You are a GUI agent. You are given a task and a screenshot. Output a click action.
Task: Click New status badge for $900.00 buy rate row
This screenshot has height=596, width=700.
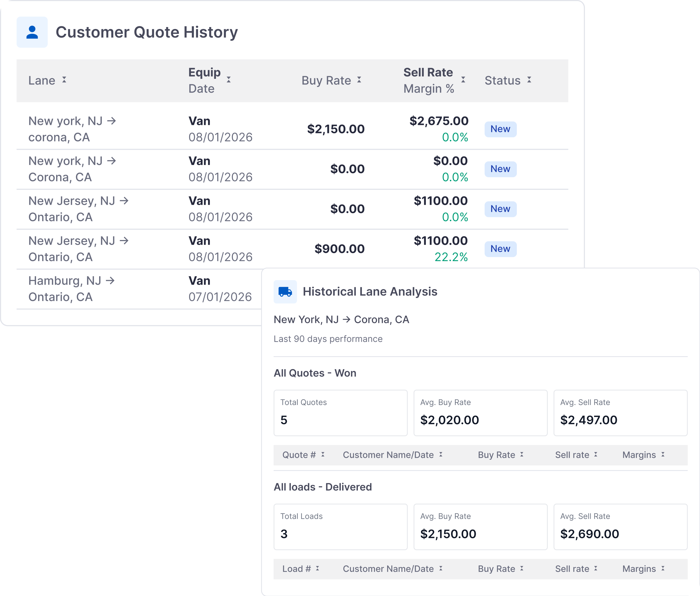point(500,249)
